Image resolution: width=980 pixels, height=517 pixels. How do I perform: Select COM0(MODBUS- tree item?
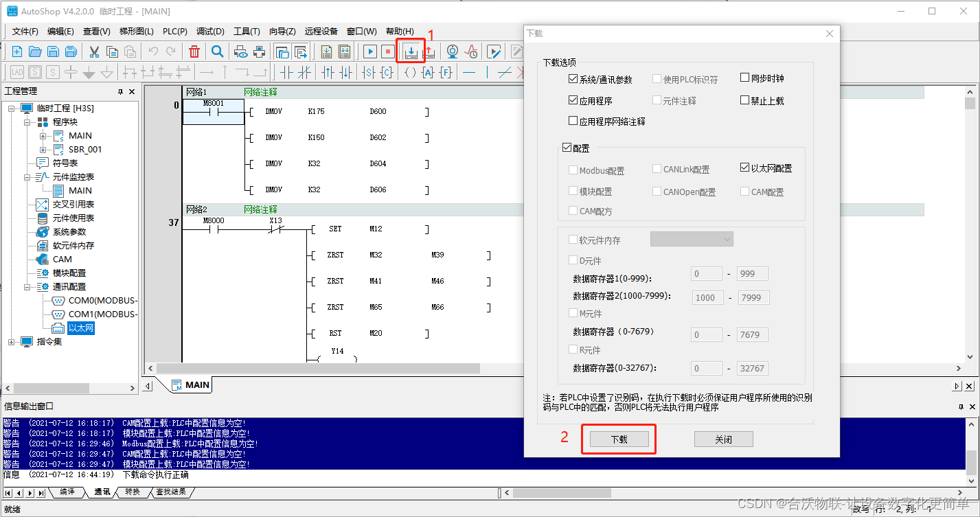click(103, 300)
